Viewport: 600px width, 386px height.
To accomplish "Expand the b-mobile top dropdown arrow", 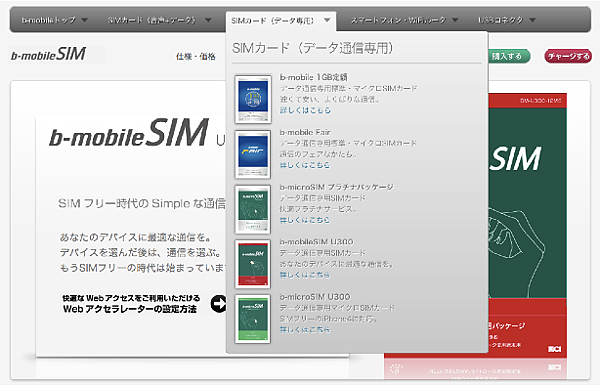I will coord(85,20).
